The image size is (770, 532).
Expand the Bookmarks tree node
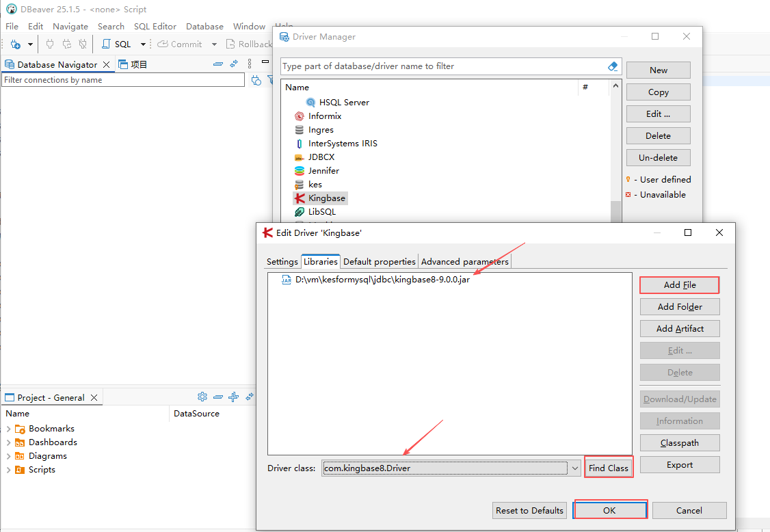tap(8, 429)
